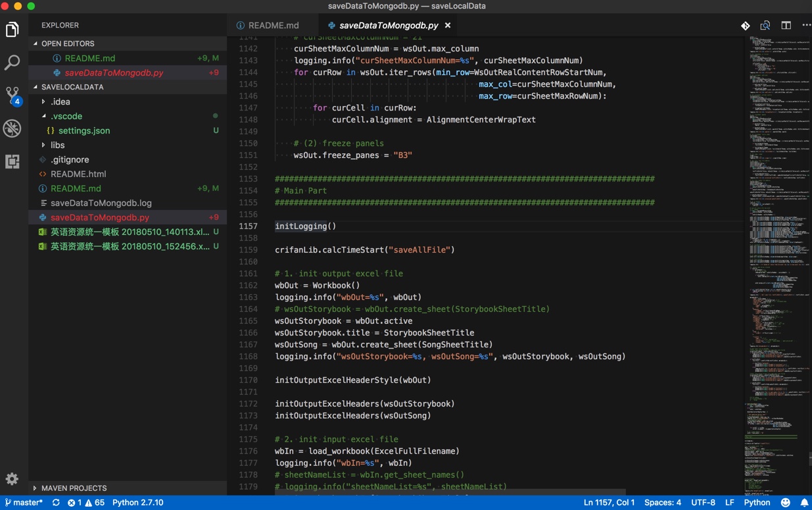Expand the libs folder
This screenshot has height=510, width=812.
57,145
